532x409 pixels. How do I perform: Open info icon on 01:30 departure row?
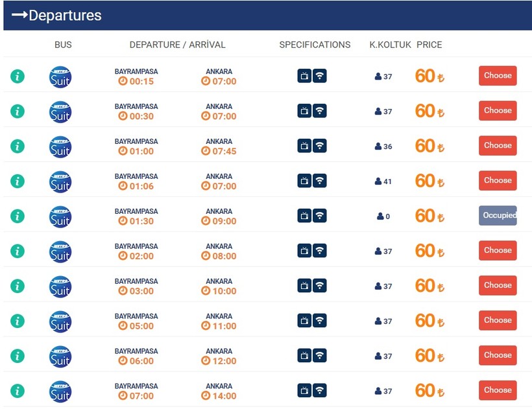pyautogui.click(x=18, y=216)
